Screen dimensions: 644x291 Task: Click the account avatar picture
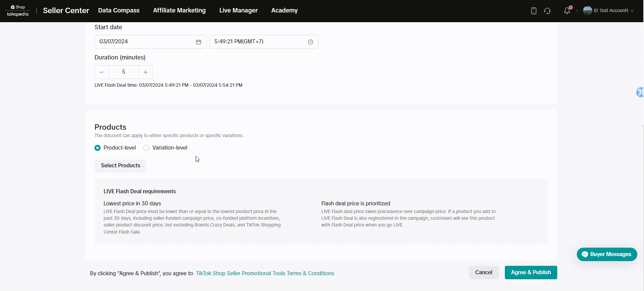[x=587, y=11]
